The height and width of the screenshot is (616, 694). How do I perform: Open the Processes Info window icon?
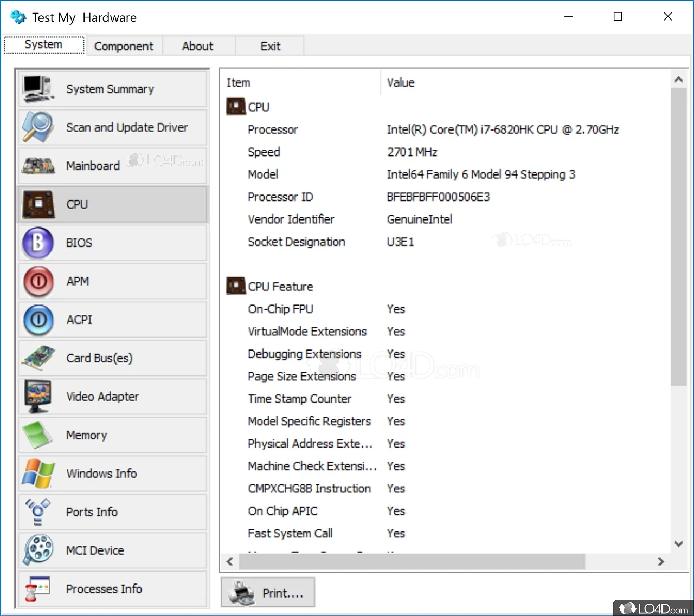(38, 589)
